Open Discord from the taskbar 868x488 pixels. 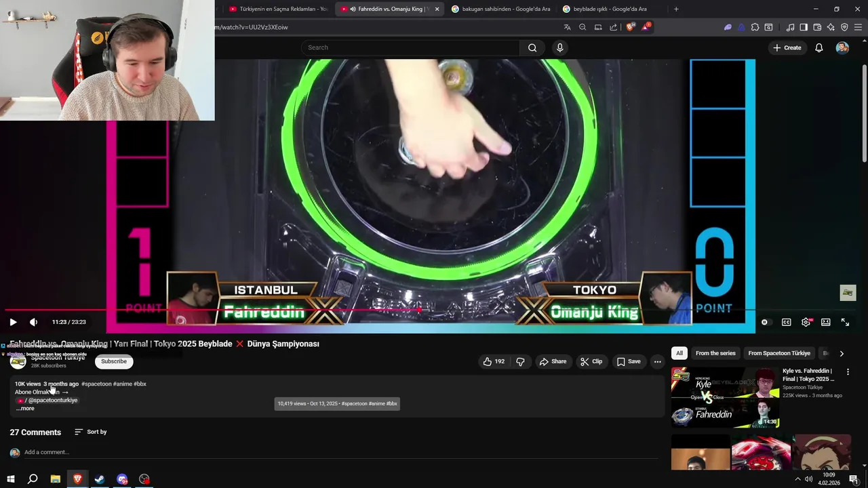(x=122, y=479)
